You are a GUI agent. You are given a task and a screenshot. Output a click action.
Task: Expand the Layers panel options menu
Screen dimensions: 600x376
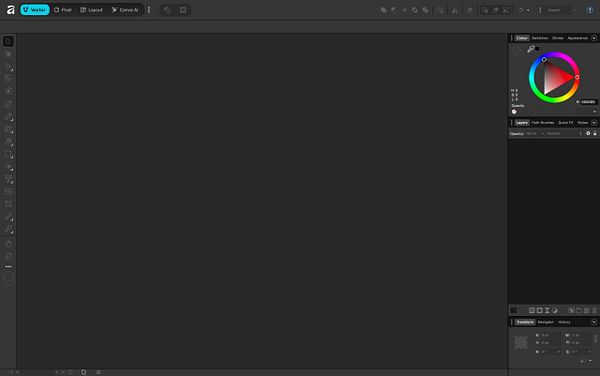click(594, 122)
